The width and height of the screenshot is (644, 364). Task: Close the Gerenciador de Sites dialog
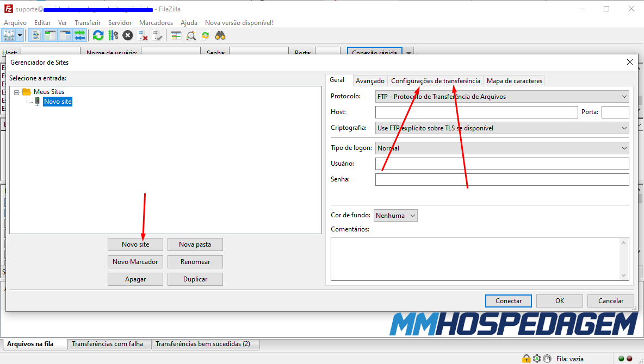pos(630,62)
